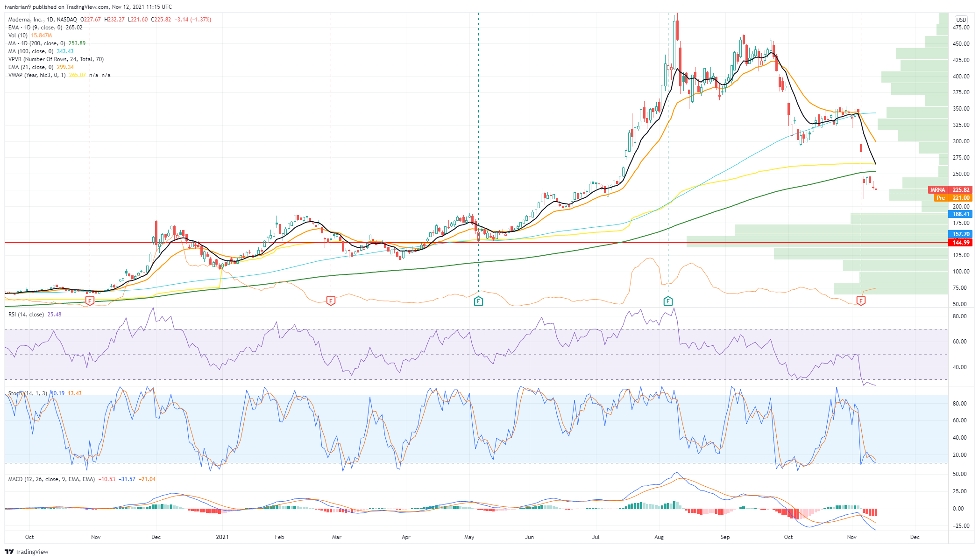Click the MRNA 225.82 last price label
Viewport: 979px width, 560px height.
tap(951, 190)
